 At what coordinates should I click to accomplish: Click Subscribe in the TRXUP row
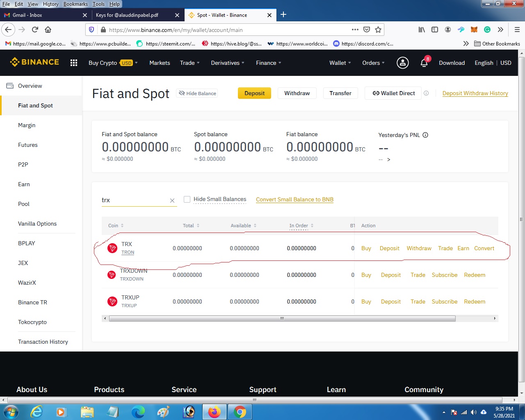(x=444, y=301)
